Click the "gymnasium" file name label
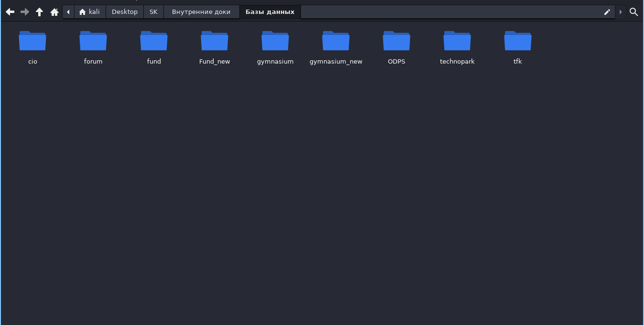The image size is (644, 325). 275,61
